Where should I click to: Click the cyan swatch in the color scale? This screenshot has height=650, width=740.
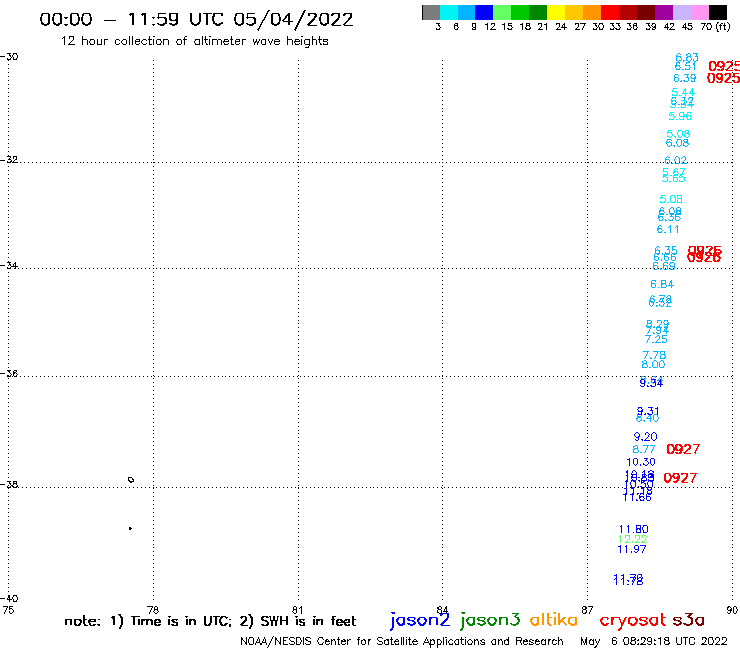(x=449, y=12)
